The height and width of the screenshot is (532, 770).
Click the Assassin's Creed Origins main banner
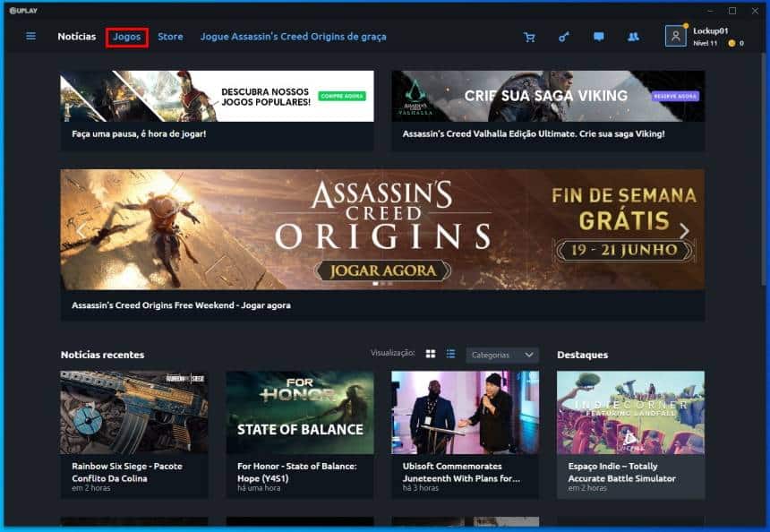[x=382, y=229]
